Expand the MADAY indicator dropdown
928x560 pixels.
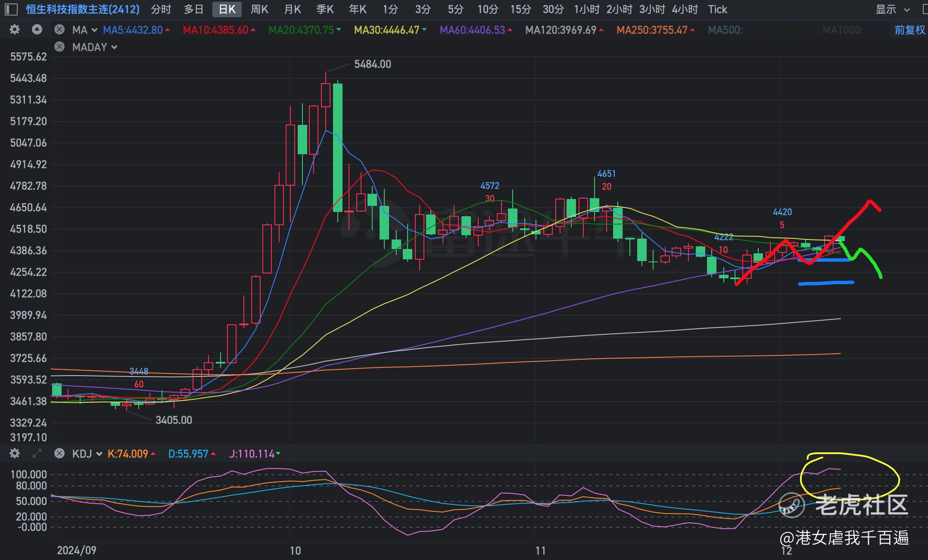pos(114,47)
